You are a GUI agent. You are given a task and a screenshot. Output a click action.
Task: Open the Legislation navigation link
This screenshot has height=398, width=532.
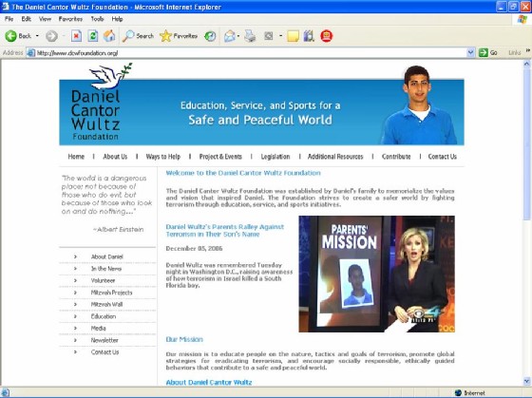[275, 157]
